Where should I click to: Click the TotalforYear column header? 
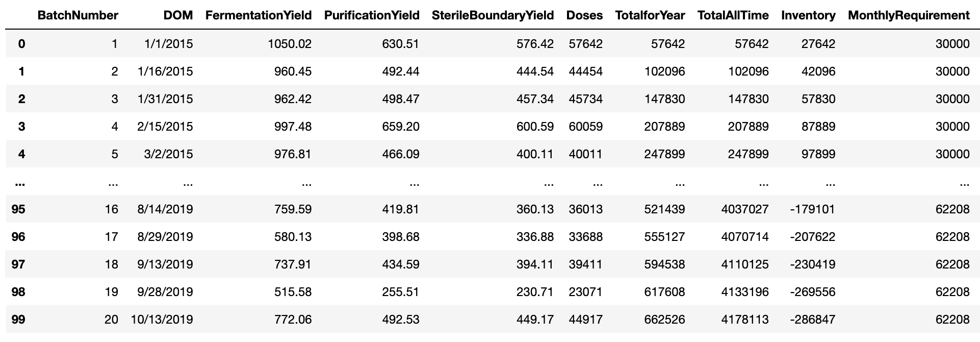[650, 15]
